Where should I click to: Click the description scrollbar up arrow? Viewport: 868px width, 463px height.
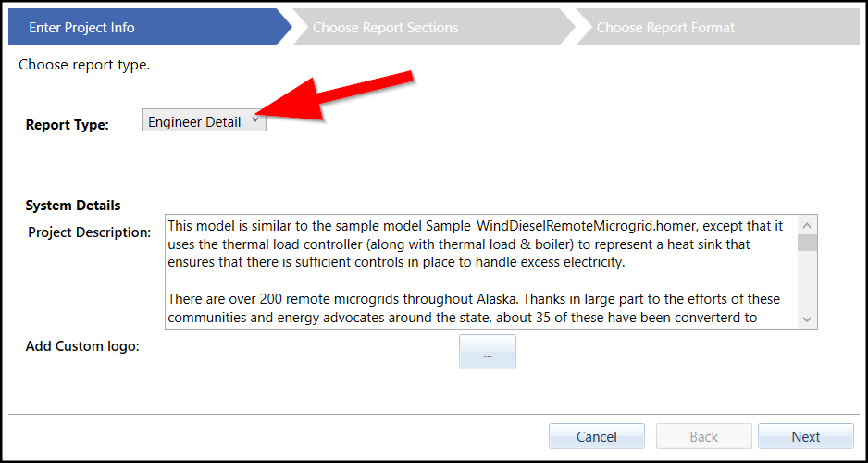pos(807,225)
